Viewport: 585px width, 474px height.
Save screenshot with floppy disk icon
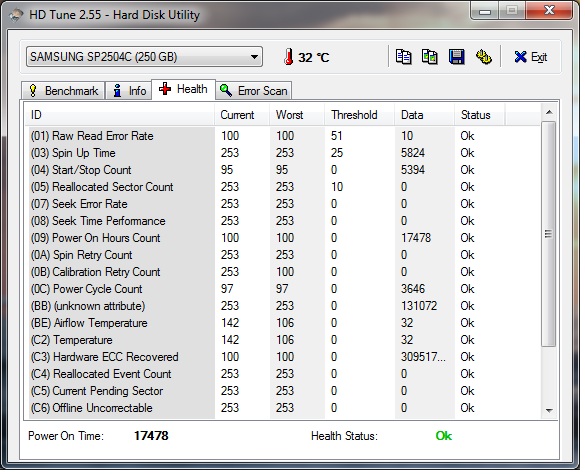[457, 57]
